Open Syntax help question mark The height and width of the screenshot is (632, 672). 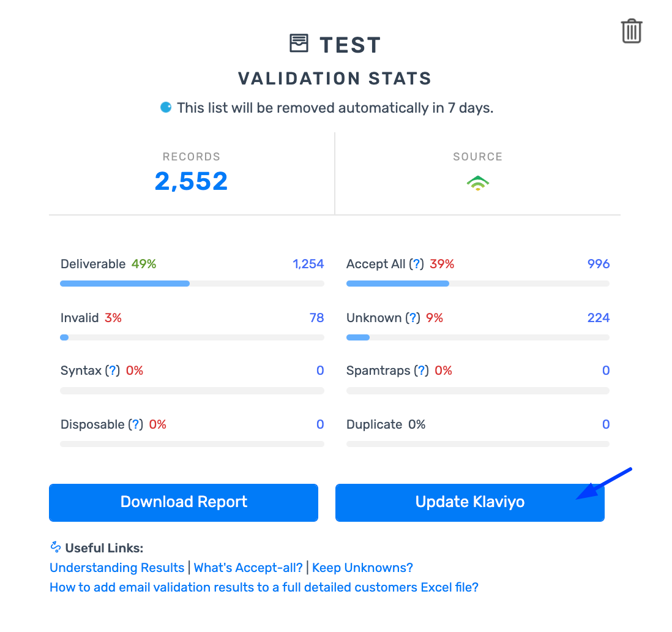click(112, 371)
